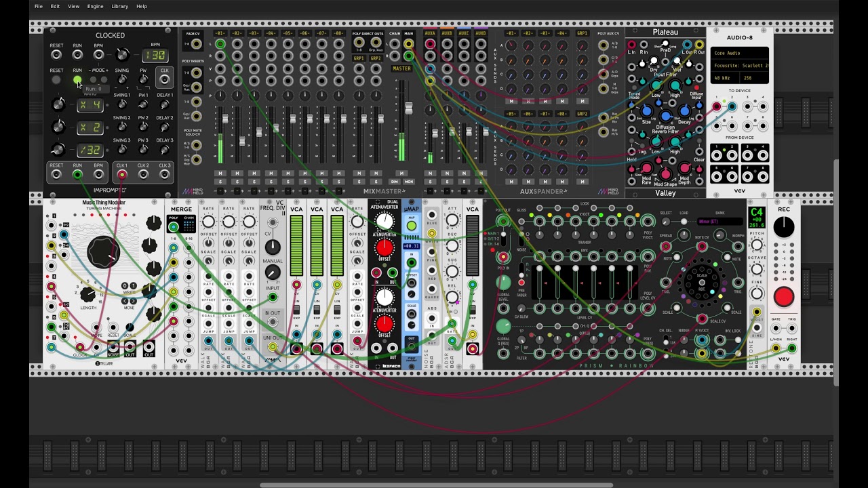The width and height of the screenshot is (868, 488).
Task: Click the Clocked SWING master knob
Action: point(122,79)
